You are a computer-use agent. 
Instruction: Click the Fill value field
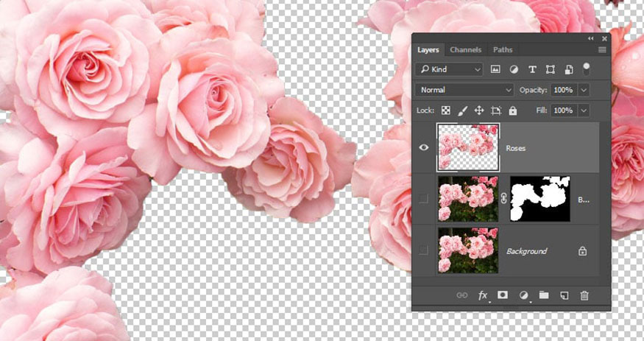click(563, 110)
